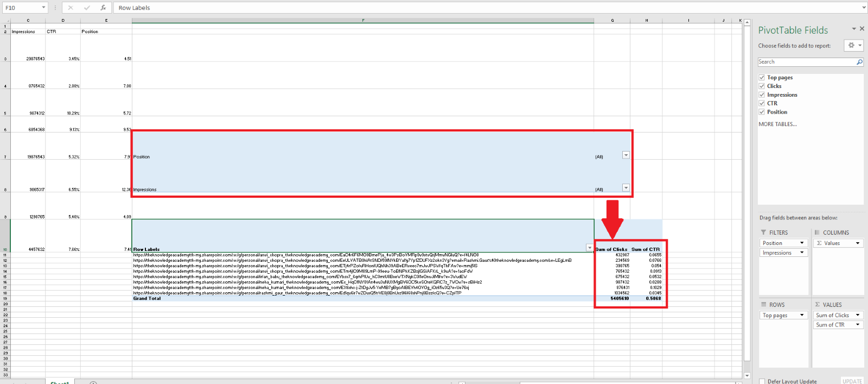The image size is (868, 384).
Task: Click in the PivotTable field Search box
Action: click(806, 62)
